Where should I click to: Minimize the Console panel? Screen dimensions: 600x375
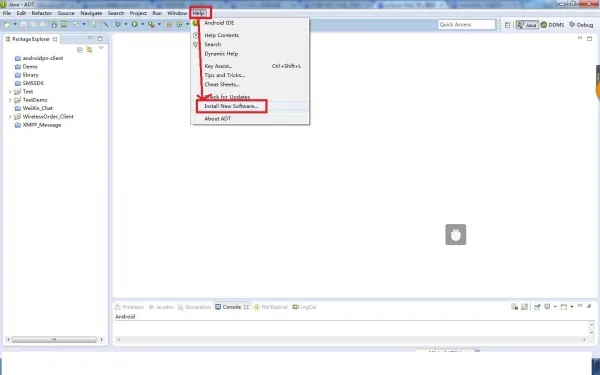pos(580,306)
